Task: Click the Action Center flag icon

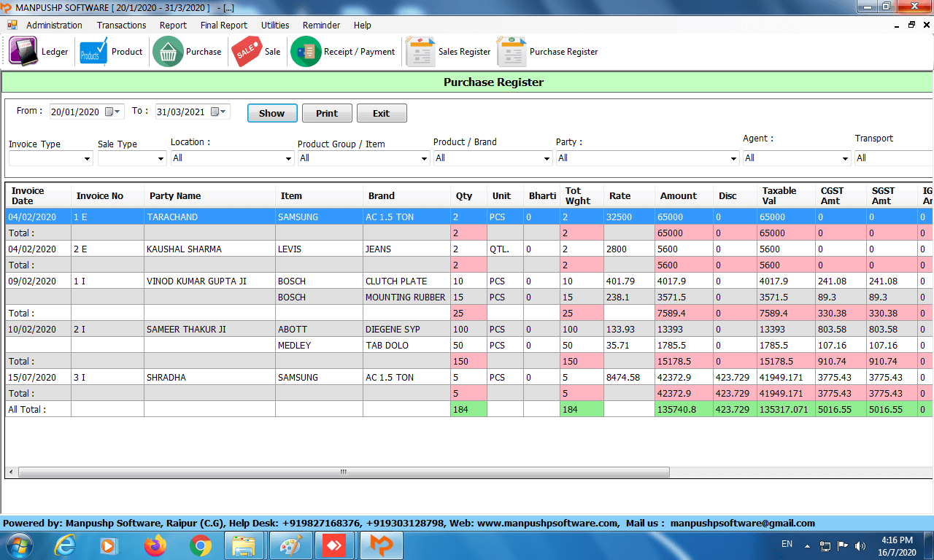Action: click(x=843, y=545)
